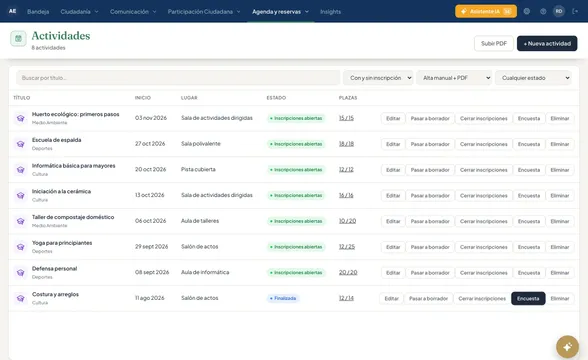Click the Taller de compostaje doméstico title
Screen dimensions: 588x360
(73, 217)
